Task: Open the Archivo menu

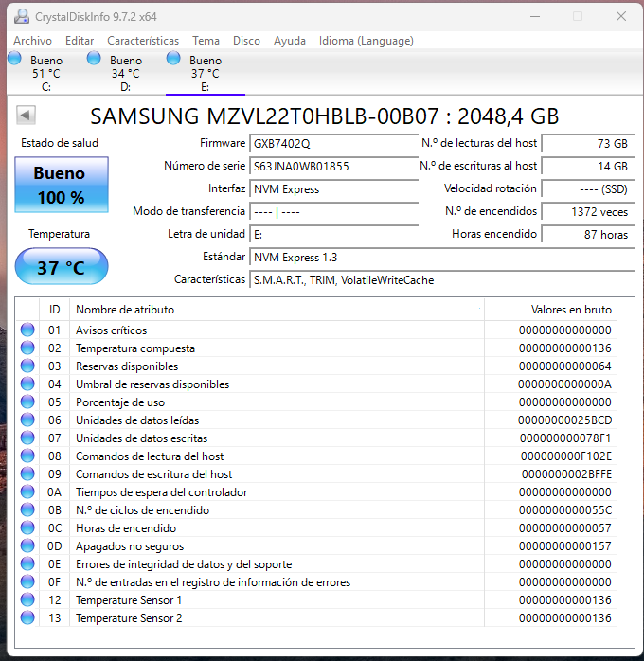Action: (x=32, y=41)
